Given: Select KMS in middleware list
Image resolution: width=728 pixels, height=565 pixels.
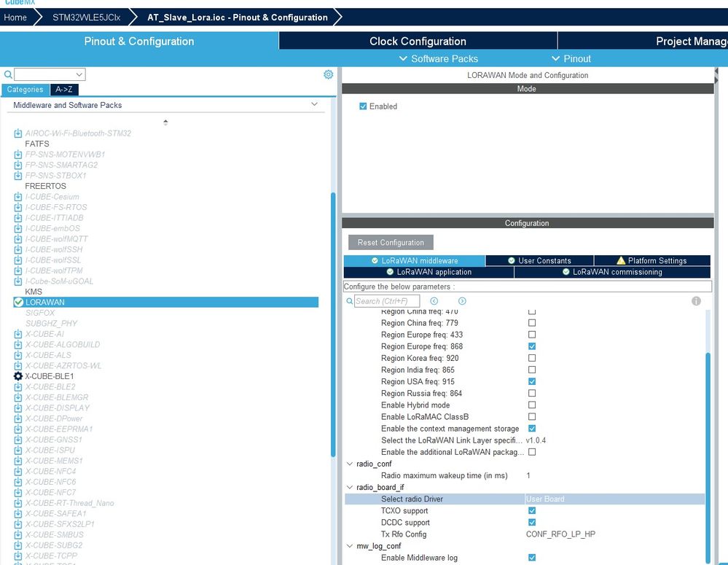Looking at the screenshot, I should point(34,292).
